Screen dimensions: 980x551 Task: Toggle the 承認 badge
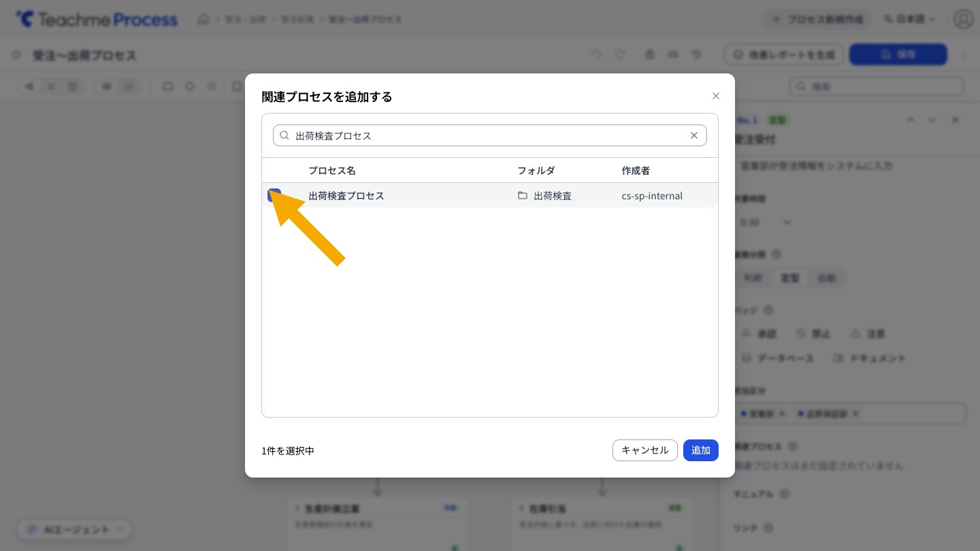[759, 334]
